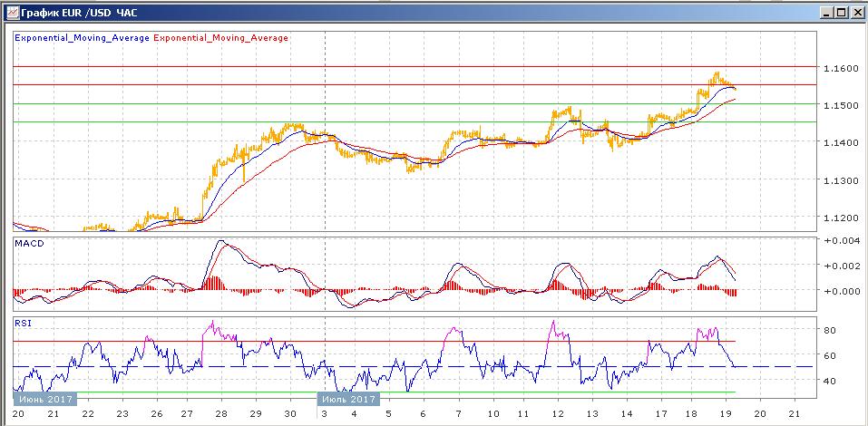Image resolution: width=868 pixels, height=426 pixels.
Task: Click the 80 level on RSI scale
Action: [829, 331]
